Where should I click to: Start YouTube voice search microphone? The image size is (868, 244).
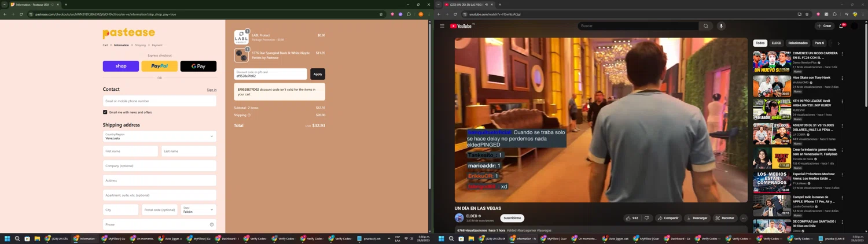pos(721,26)
